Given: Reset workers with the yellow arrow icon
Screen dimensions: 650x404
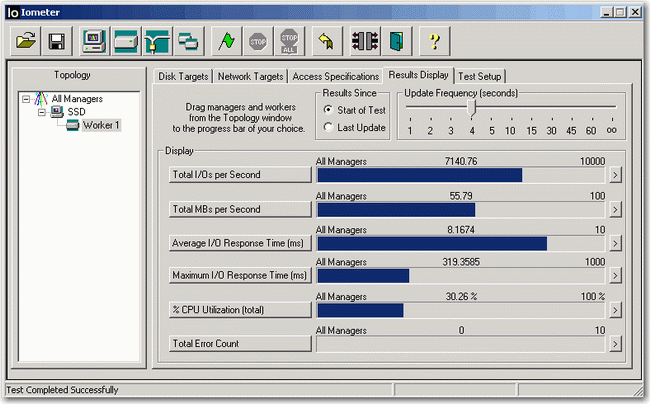Looking at the screenshot, I should point(327,41).
